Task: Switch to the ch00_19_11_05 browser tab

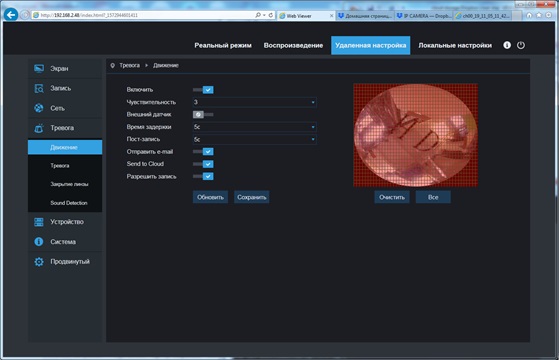Action: pos(483,16)
